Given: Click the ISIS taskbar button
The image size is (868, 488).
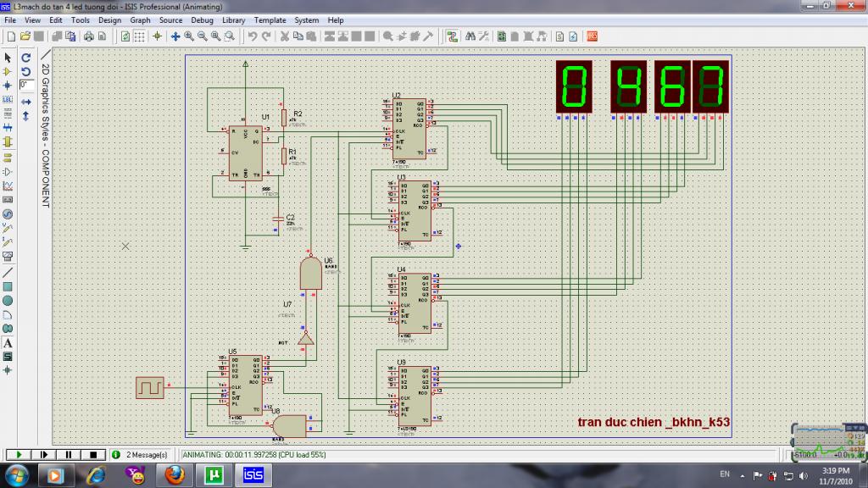Looking at the screenshot, I should 253,475.
